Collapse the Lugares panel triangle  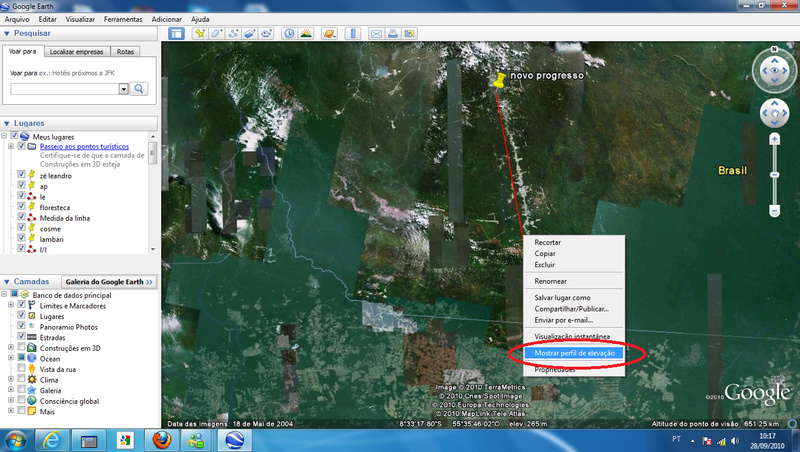pos(7,123)
